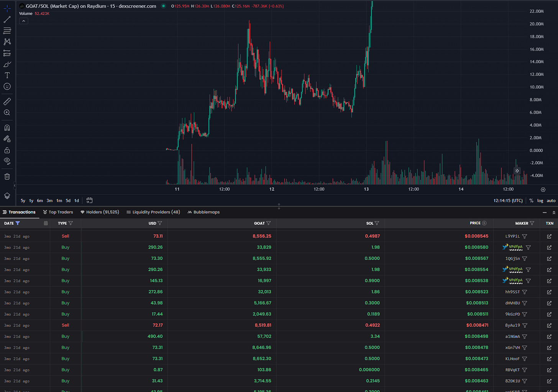Open maker RBVqKT wallet

[512, 370]
